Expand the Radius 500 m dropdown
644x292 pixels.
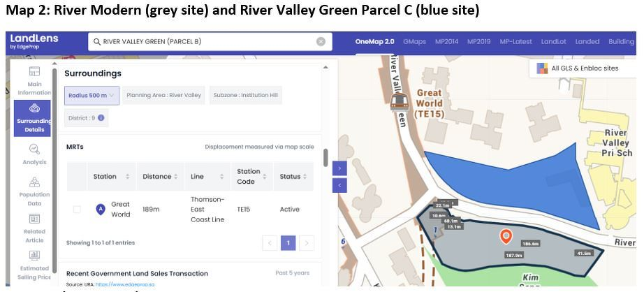tap(92, 95)
